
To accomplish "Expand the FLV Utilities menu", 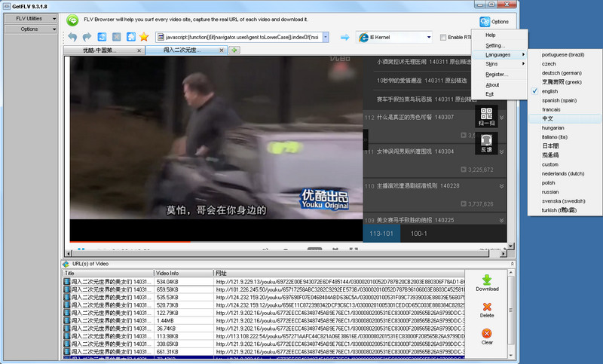I will coord(30,18).
